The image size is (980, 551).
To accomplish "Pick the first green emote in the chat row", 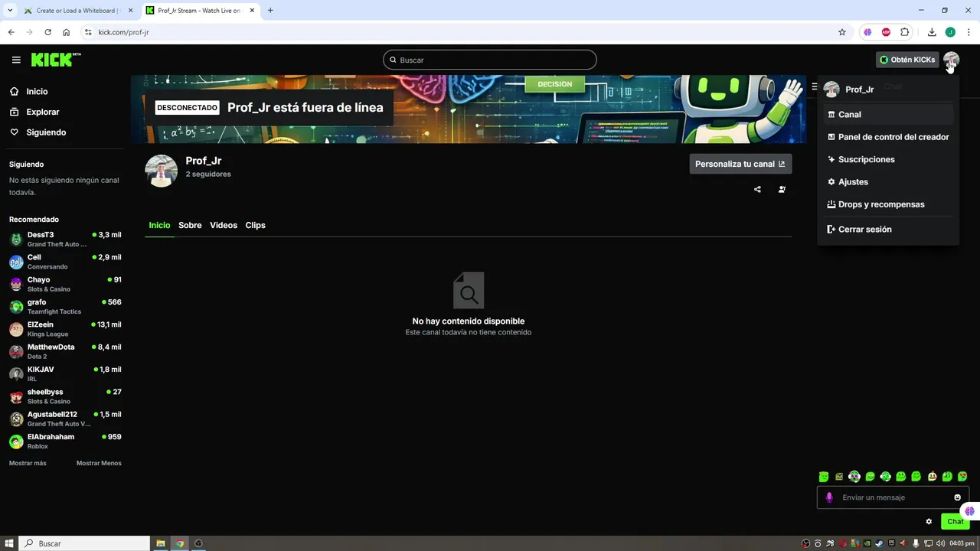I will click(x=824, y=477).
